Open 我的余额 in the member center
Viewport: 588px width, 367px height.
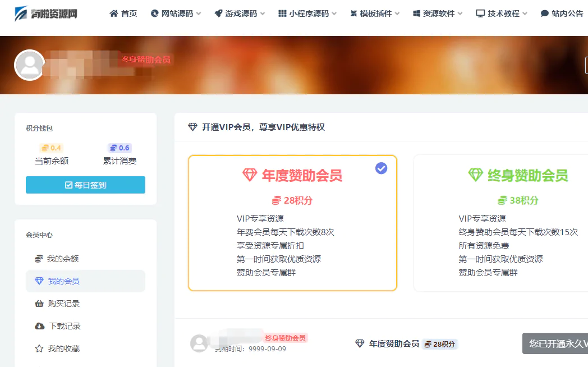85,259
